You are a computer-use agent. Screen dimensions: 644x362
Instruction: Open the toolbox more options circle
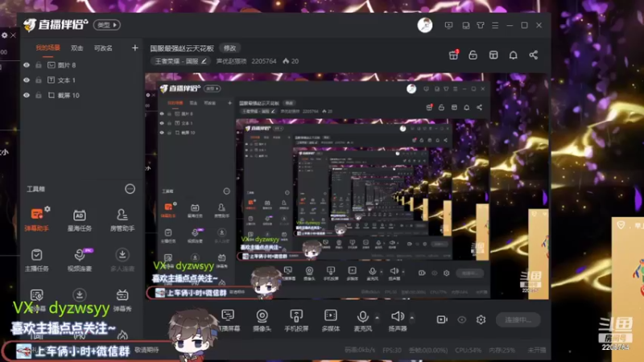(130, 189)
